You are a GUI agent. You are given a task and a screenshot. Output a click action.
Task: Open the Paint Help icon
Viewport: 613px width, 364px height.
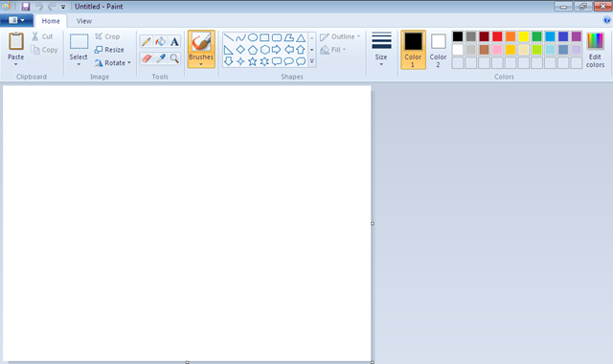[606, 20]
